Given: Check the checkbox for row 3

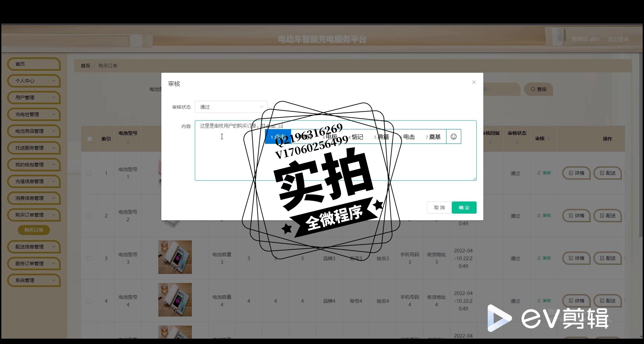Looking at the screenshot, I should click(x=89, y=259).
